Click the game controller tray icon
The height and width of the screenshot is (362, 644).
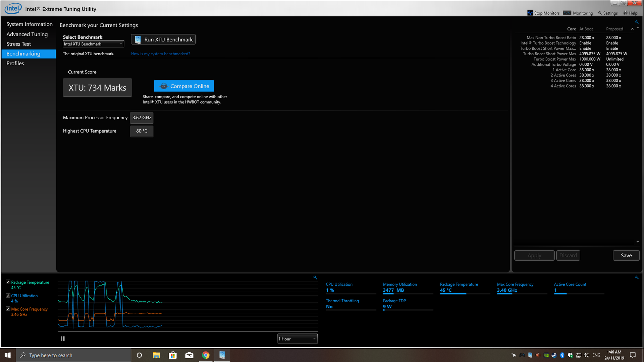click(522, 355)
